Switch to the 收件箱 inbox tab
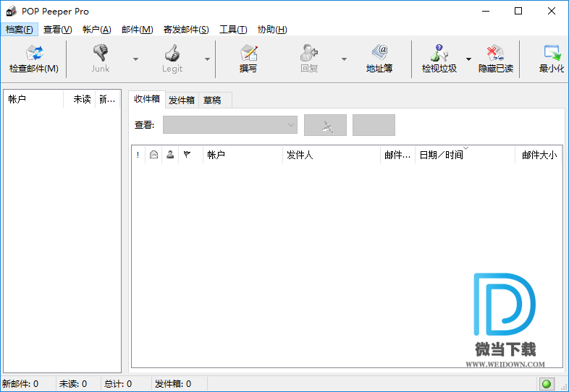The image size is (569, 392). [x=147, y=99]
